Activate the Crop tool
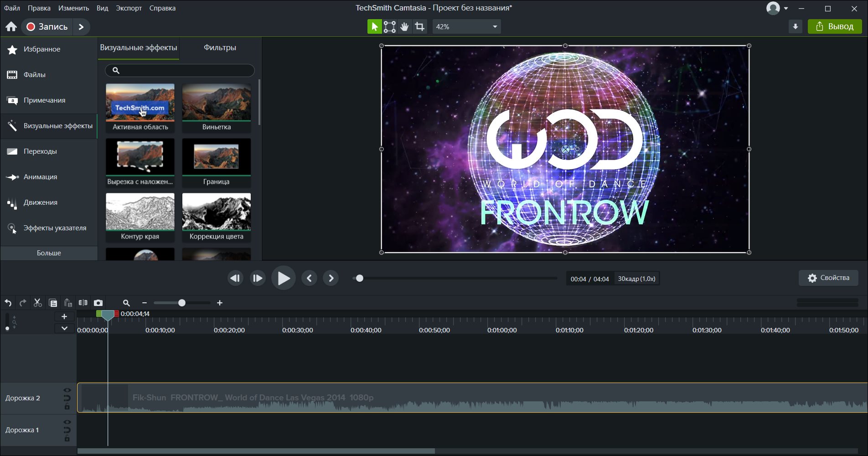The width and height of the screenshot is (868, 456). click(419, 26)
